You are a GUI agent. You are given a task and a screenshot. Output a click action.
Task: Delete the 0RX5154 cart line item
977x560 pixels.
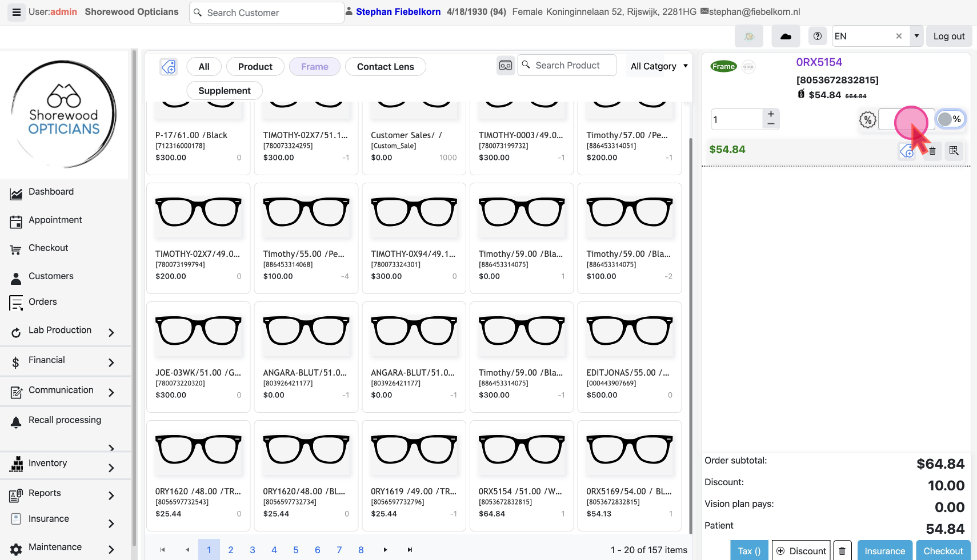tap(932, 151)
